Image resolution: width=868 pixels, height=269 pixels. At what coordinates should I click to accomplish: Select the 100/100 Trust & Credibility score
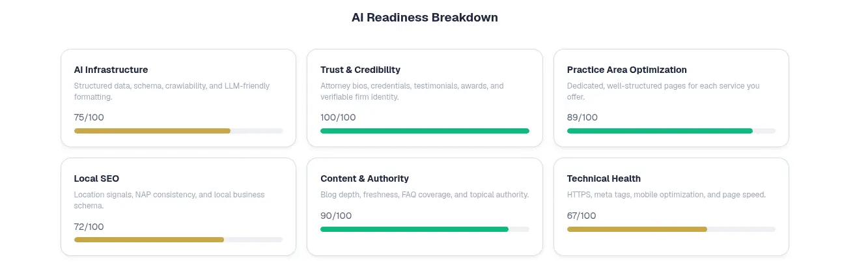(x=338, y=117)
